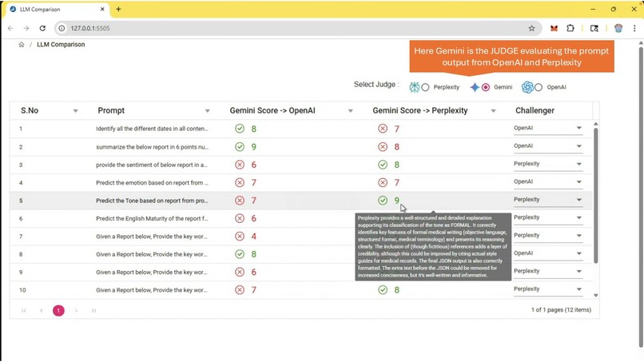
Task: Click the Perplexity logo icon
Action: click(415, 87)
